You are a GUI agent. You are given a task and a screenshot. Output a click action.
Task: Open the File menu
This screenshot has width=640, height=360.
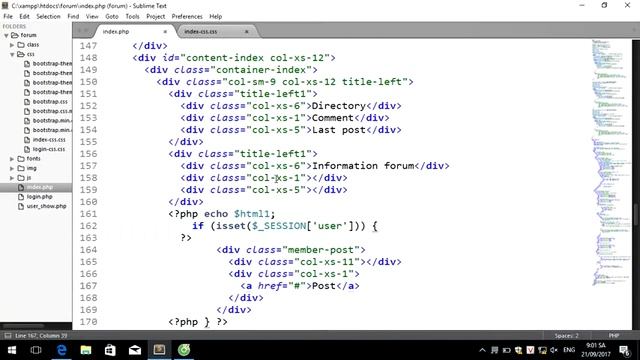tap(8, 16)
